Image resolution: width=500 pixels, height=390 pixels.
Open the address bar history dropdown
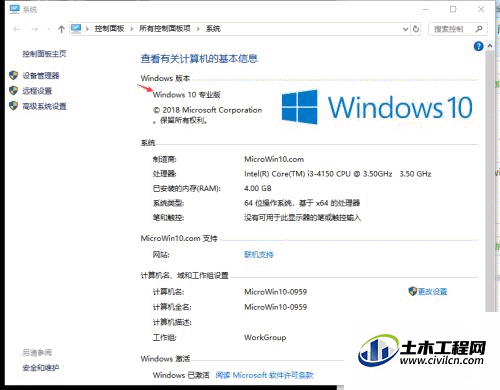(x=405, y=29)
